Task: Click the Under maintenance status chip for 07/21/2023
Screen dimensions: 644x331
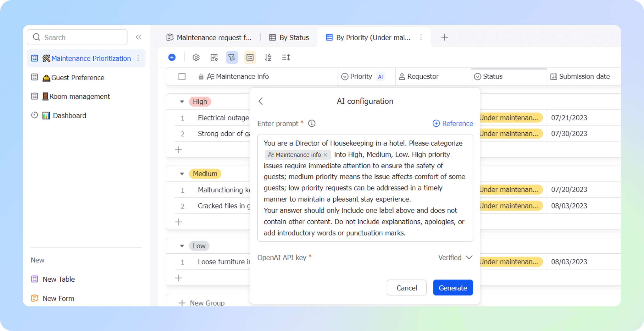Action: (510, 118)
